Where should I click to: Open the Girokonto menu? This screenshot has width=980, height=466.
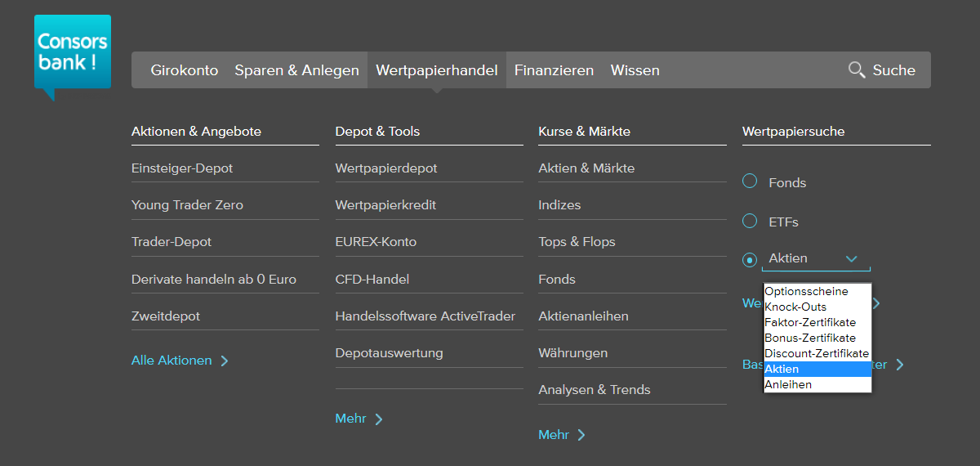click(185, 70)
